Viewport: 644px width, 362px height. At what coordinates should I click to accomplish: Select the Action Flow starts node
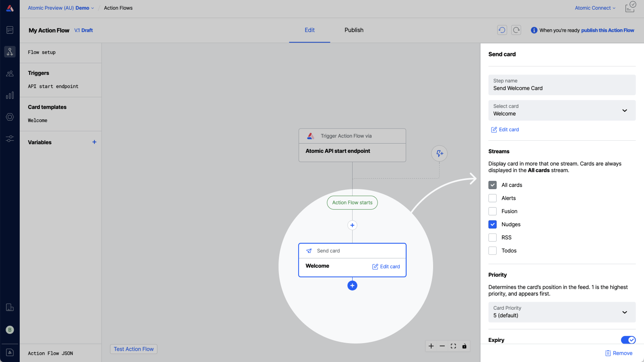coord(352,203)
